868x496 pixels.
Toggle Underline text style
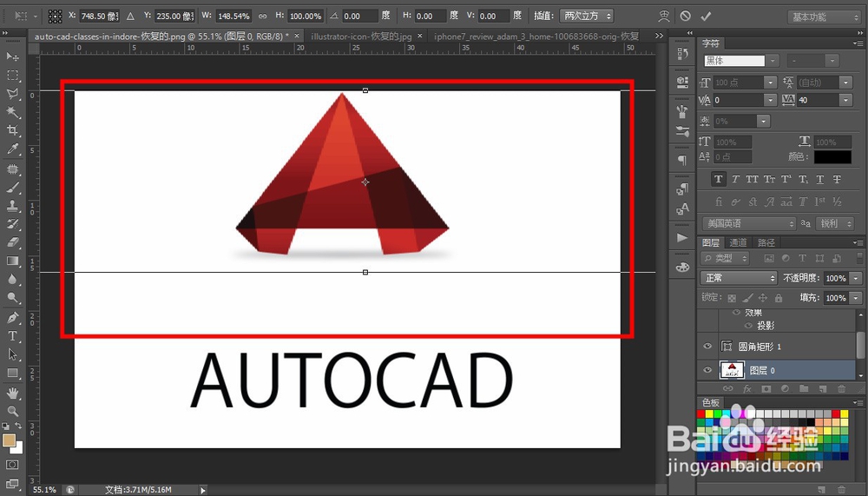click(820, 179)
